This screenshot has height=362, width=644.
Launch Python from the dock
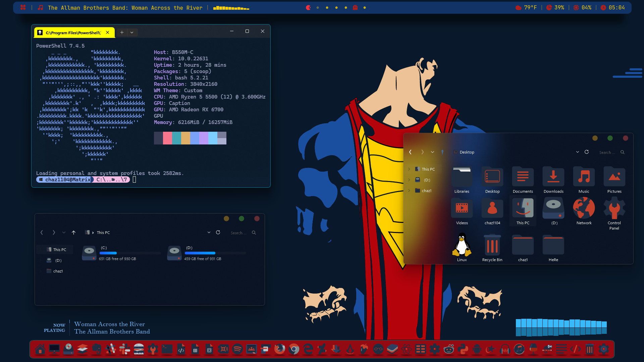(463, 349)
